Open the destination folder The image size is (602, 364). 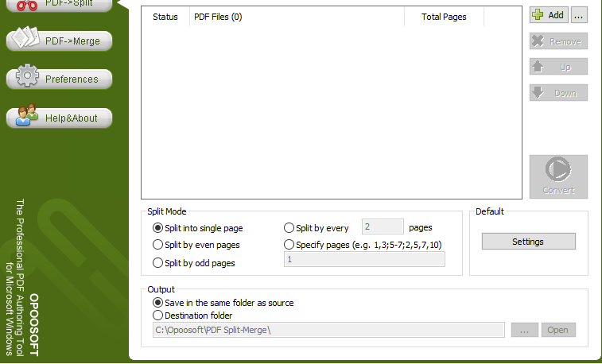click(x=558, y=330)
